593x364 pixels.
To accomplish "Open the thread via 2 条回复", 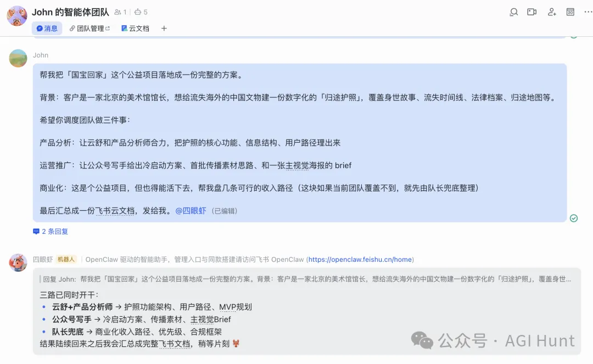I will coord(49,231).
